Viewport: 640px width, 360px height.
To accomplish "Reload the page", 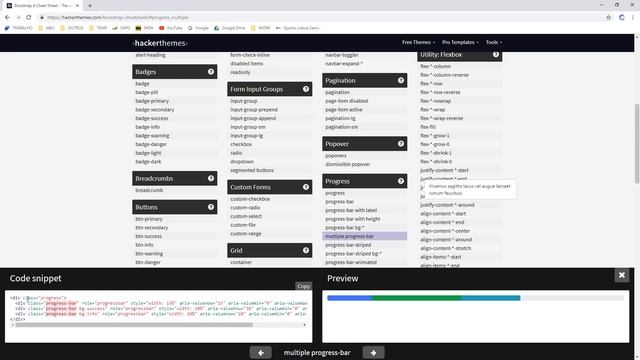I will tap(29, 18).
